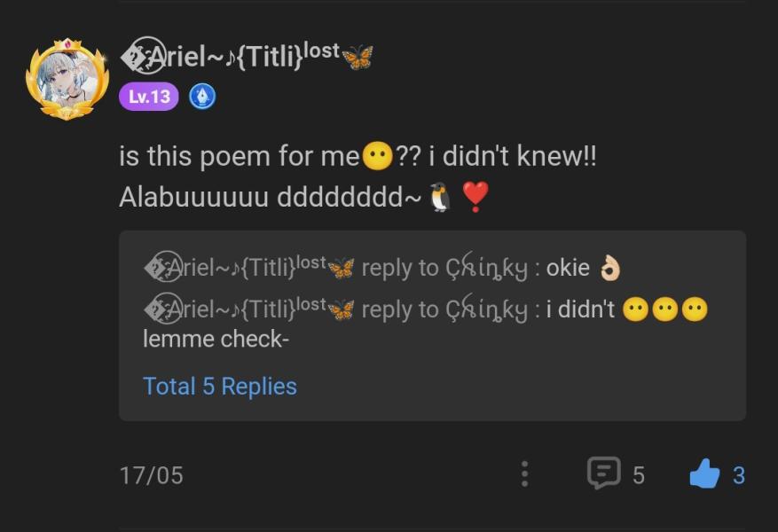The width and height of the screenshot is (778, 532).
Task: Like the comment with thumbs-up icon
Action: (704, 475)
